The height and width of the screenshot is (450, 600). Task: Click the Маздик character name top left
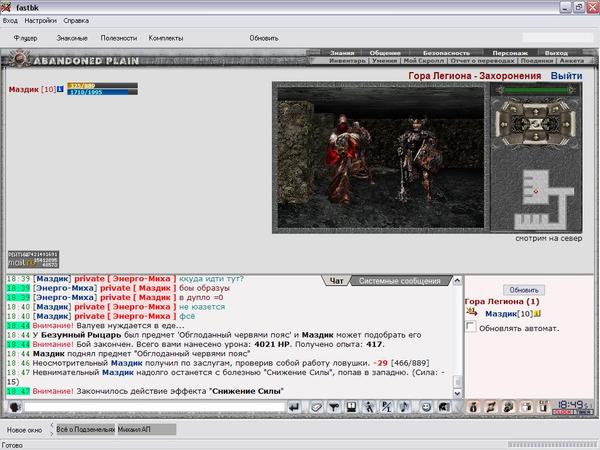click(x=24, y=90)
